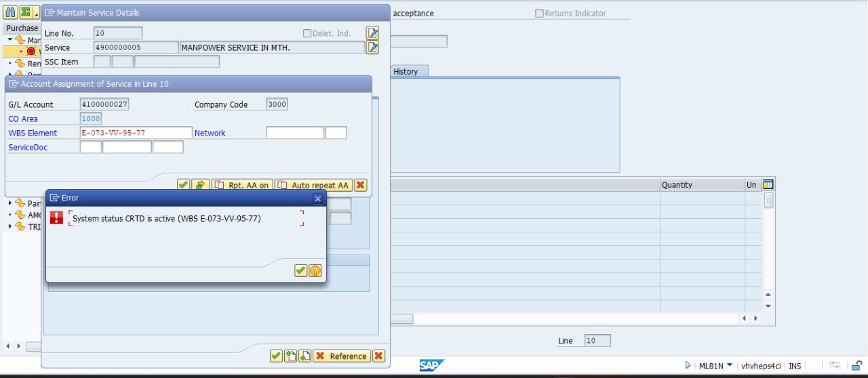Viewport: 868px width, 378px height.
Task: Open the ML81N status bar dropdown
Action: (730, 366)
